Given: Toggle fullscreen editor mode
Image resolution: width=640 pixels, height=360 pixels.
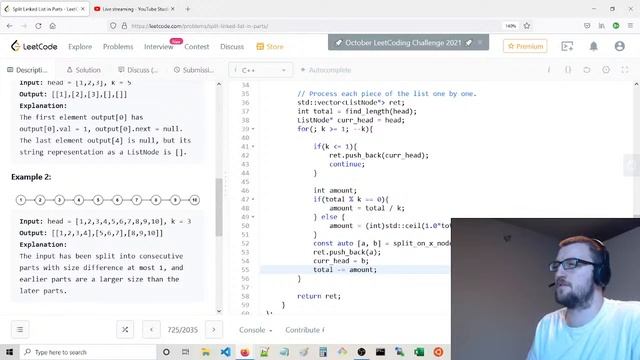Looking at the screenshot, I should pyautogui.click(x=625, y=70).
